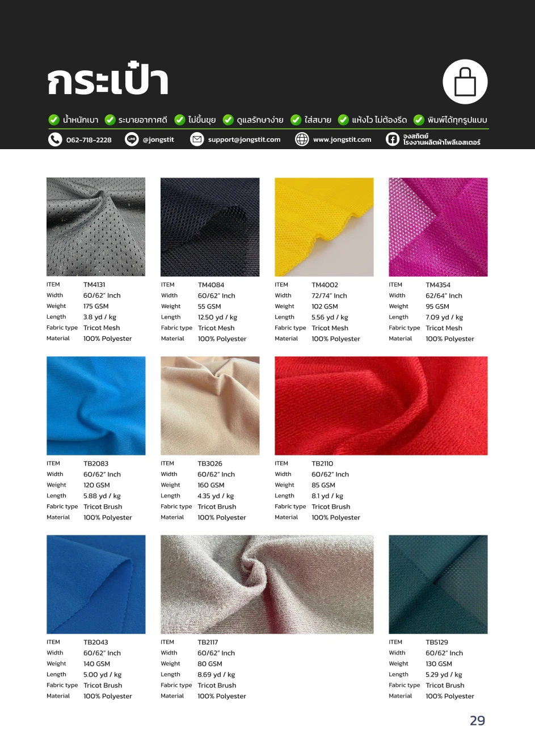Click the globe icon beside www.jongstit.com
The width and height of the screenshot is (535, 756).
302,140
